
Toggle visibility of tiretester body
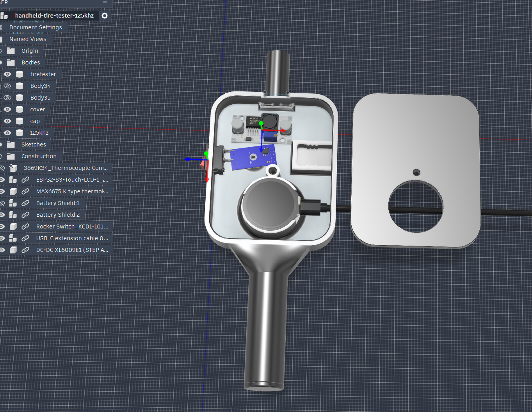pos(7,74)
